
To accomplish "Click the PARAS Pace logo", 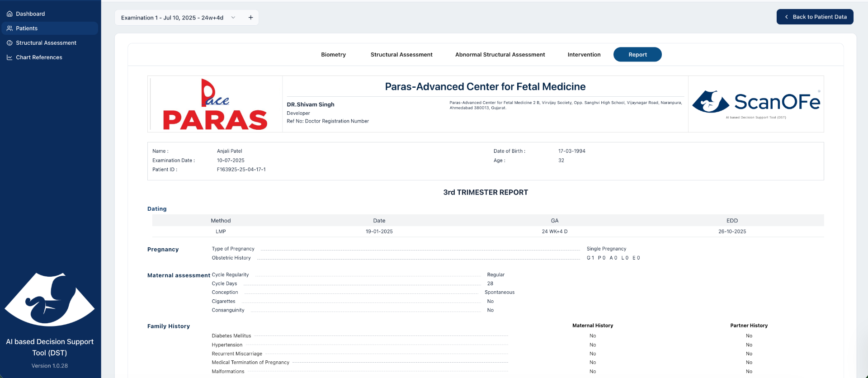I will click(x=215, y=104).
